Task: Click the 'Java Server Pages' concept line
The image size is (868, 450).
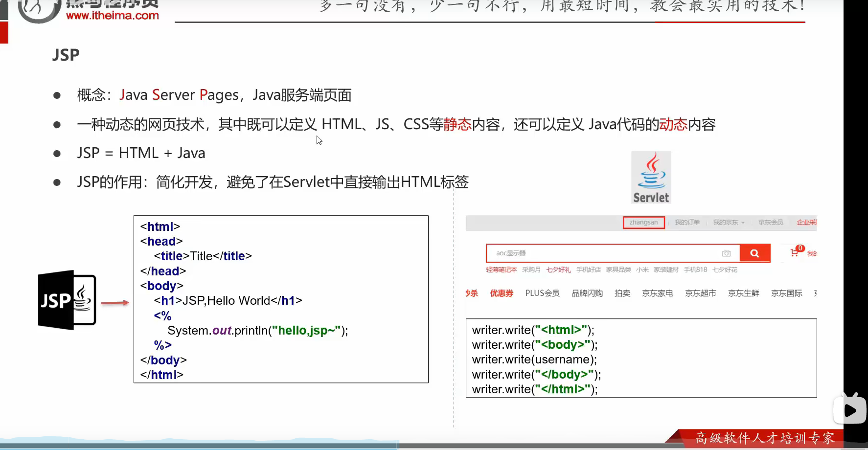Action: coord(214,95)
